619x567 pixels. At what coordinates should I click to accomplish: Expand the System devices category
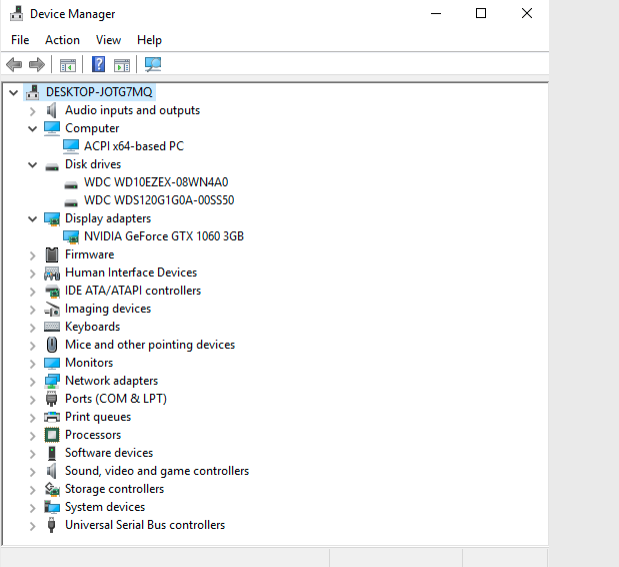click(x=33, y=508)
